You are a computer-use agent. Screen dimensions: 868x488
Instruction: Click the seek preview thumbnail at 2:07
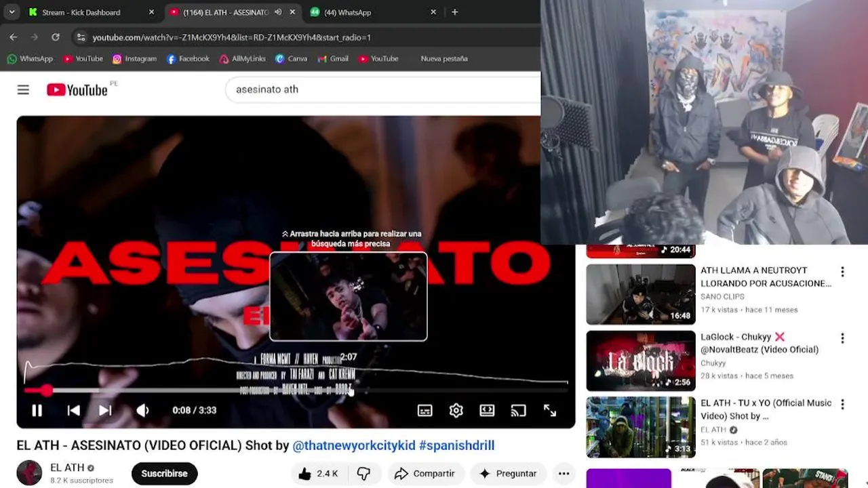[x=349, y=296]
